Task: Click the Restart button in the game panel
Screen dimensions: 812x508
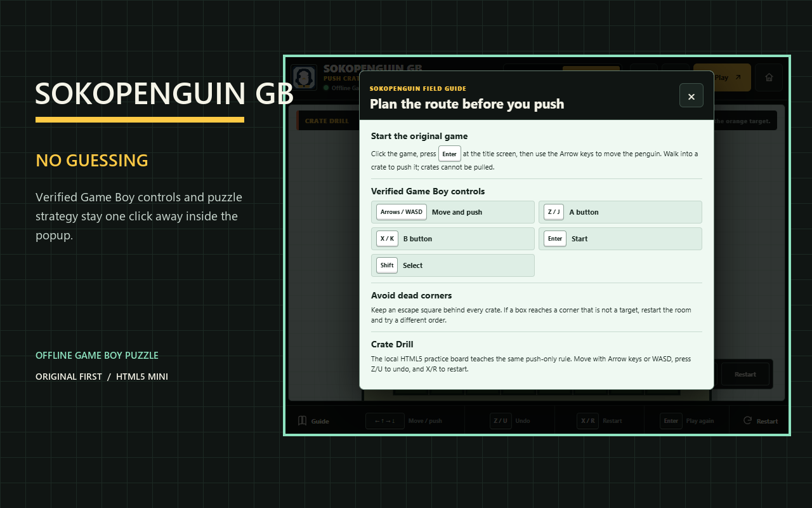Action: [745, 374]
